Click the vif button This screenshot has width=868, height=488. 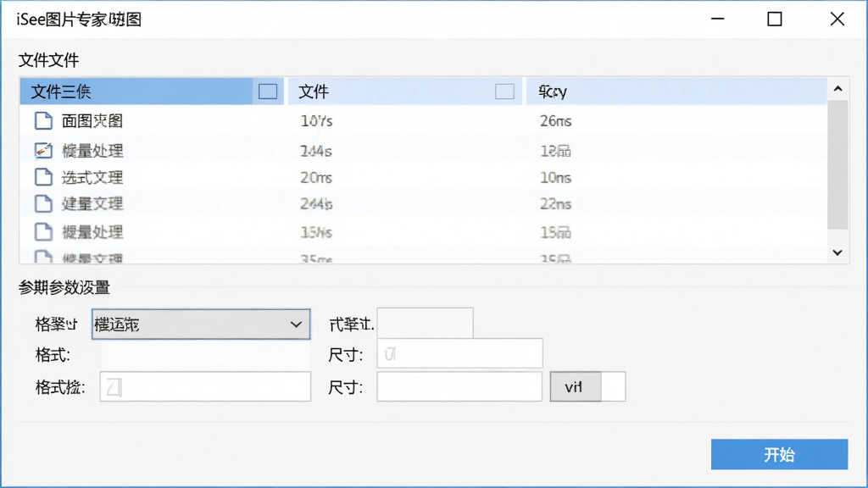click(x=576, y=386)
